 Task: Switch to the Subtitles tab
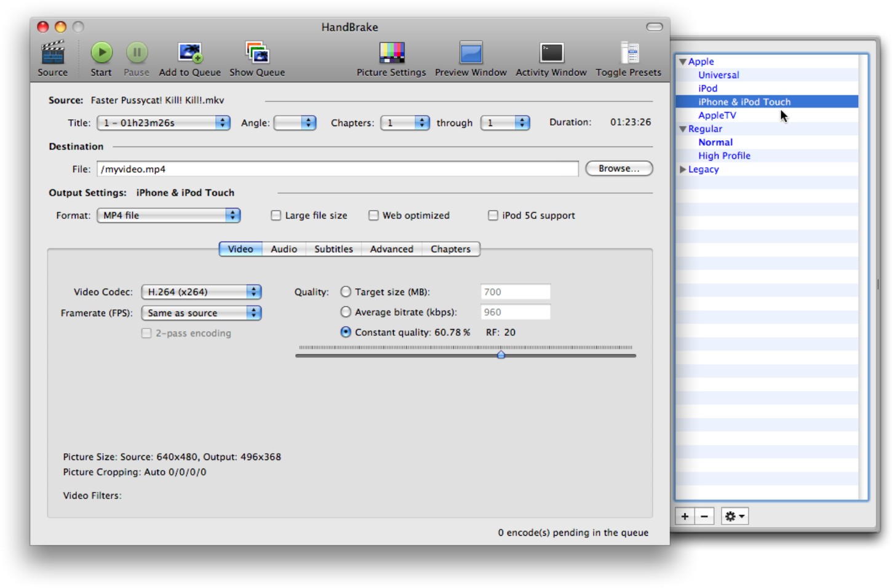click(x=333, y=249)
